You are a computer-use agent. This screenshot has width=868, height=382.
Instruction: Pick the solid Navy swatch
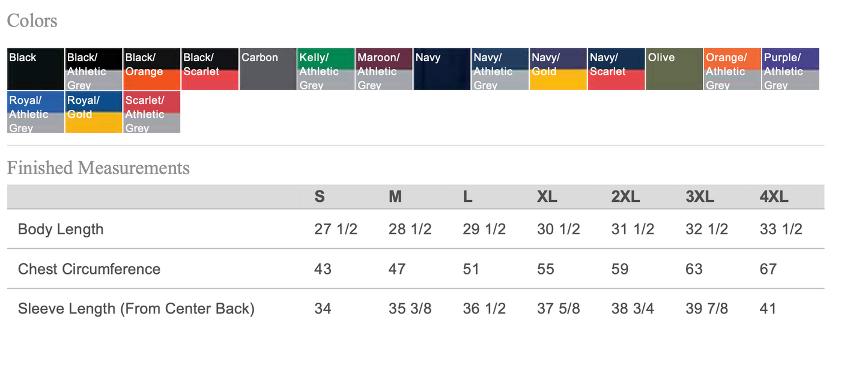pos(442,69)
